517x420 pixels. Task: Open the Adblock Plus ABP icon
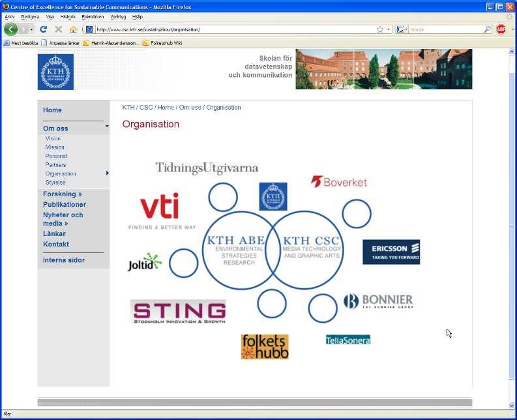[501, 30]
